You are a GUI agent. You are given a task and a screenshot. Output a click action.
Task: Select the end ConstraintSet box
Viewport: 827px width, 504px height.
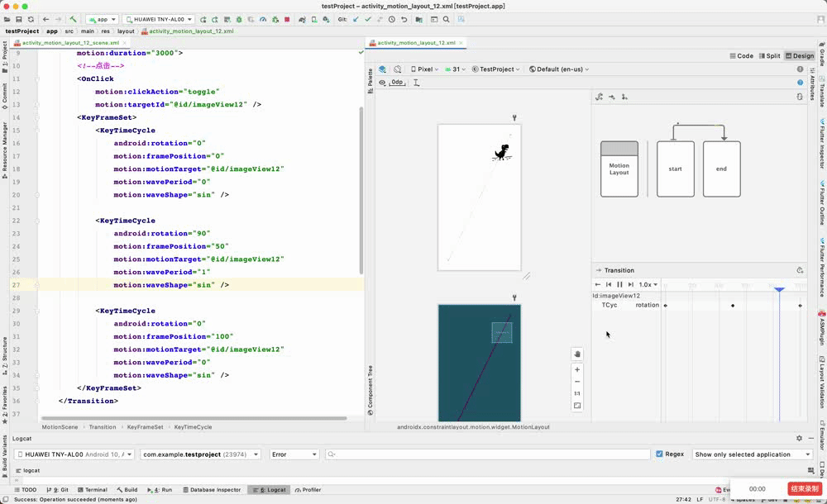721,169
